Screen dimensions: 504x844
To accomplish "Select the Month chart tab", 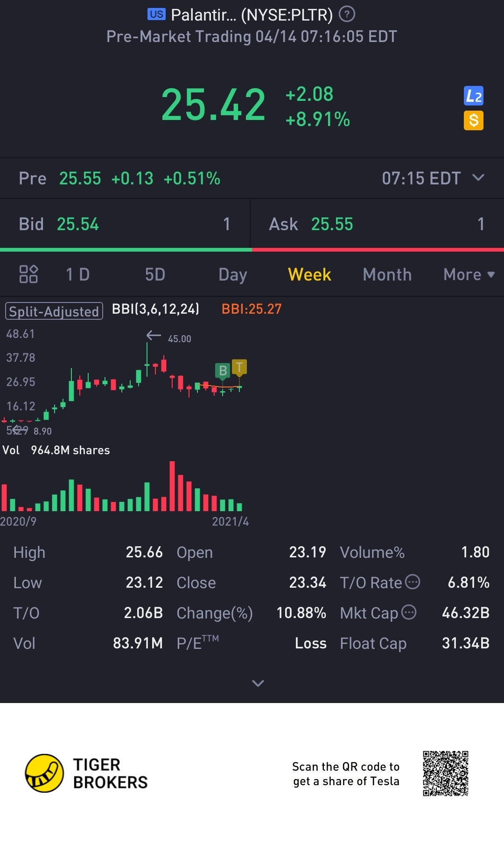I will click(387, 274).
